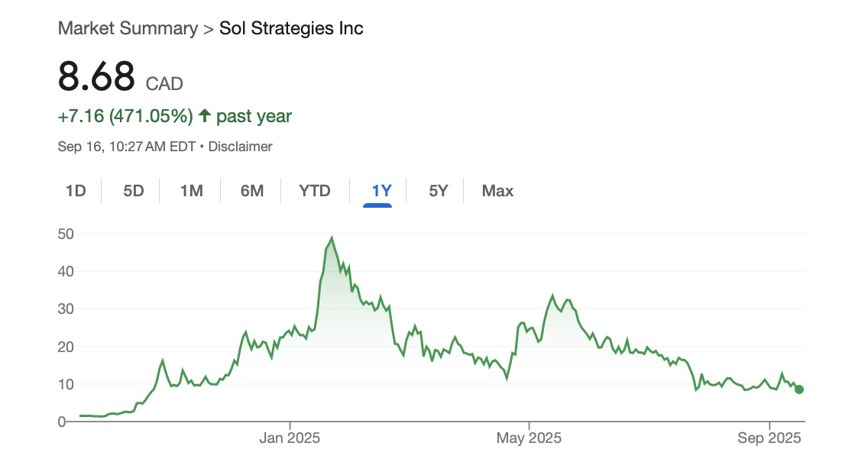Screen dimensions: 868x459
Task: Click the Disclaimer link
Action: point(240,146)
